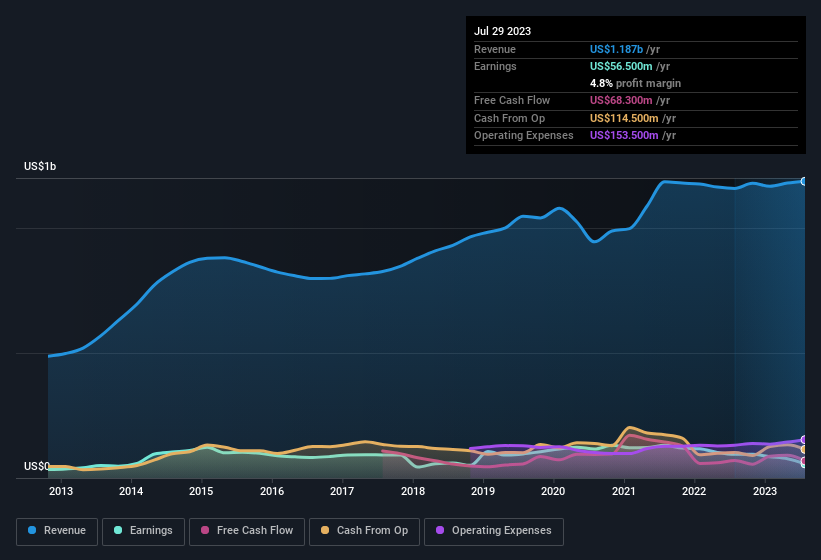Click the pink free cash flow endpoint marker
Image resolution: width=821 pixels, height=560 pixels.
(x=804, y=461)
